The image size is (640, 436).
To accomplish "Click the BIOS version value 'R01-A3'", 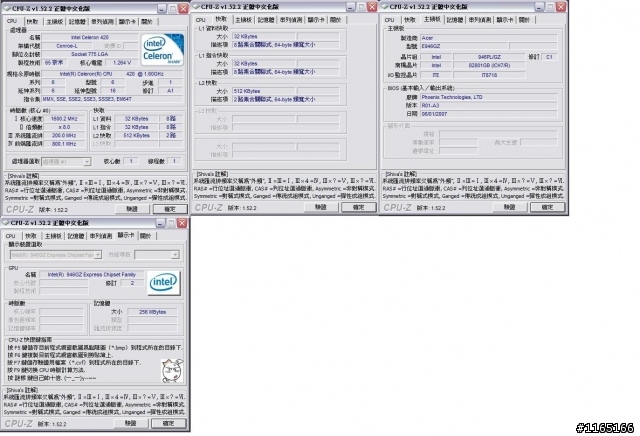I will point(489,106).
